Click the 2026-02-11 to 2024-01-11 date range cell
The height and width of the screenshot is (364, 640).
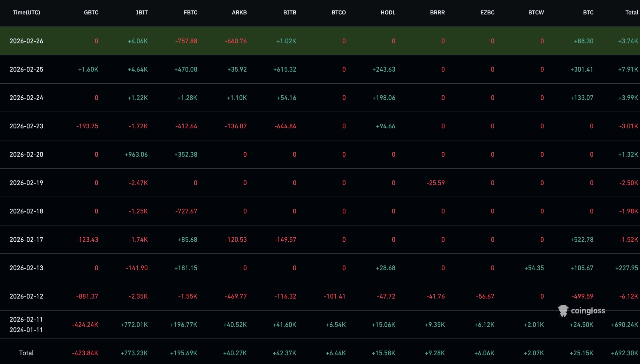click(26, 325)
